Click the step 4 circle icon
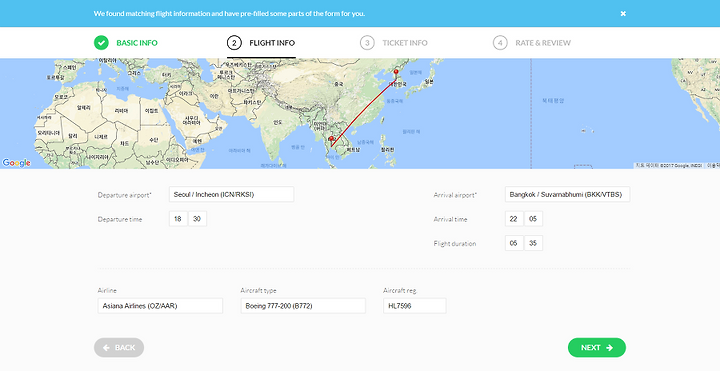The image size is (720, 371). (500, 43)
